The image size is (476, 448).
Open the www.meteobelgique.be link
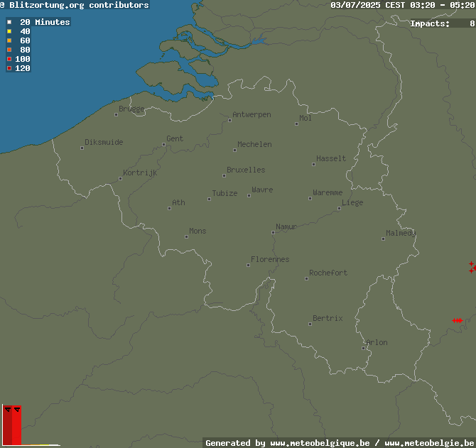pyautogui.click(x=320, y=443)
